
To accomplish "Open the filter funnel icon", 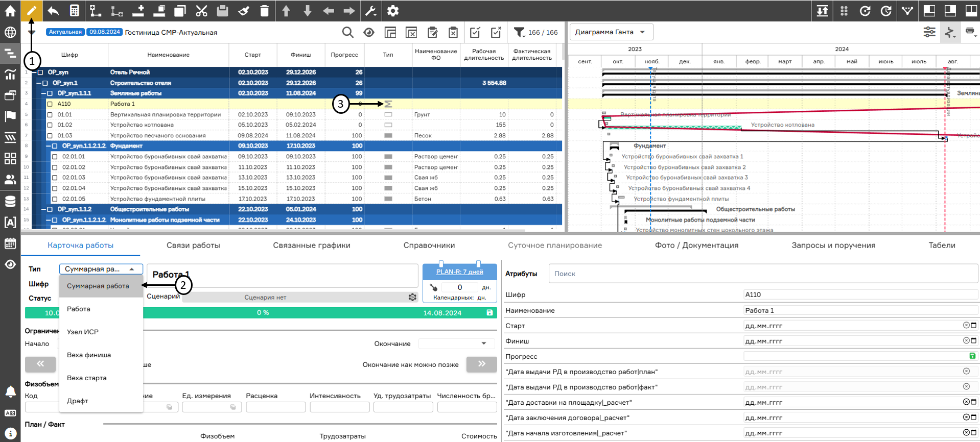I will (519, 32).
